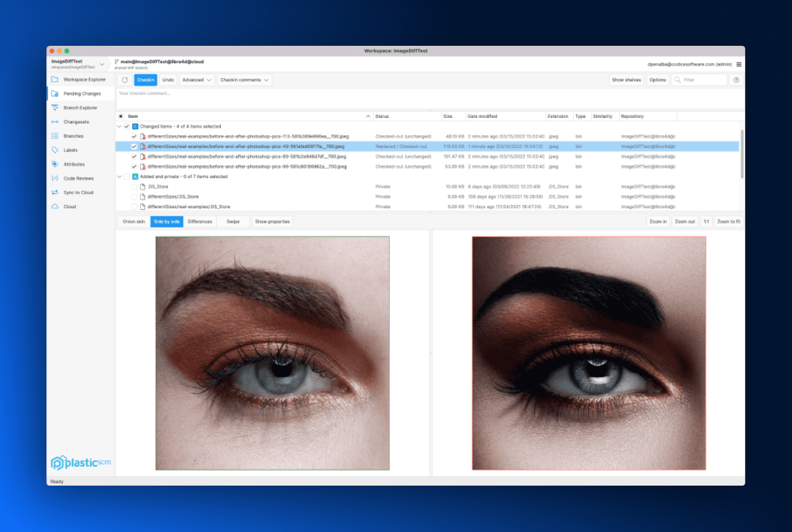This screenshot has width=792, height=532.
Task: Click the Zoom to fit button
Action: [x=728, y=222]
